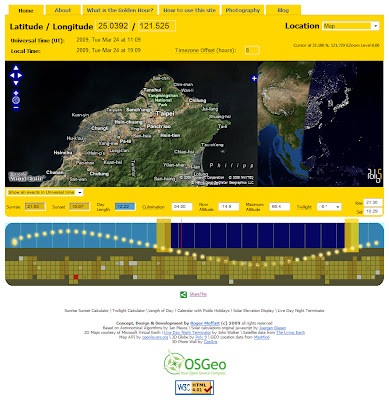Screen dimensions: 389x400
Task: Pan the map down with the arrow
Action: tap(16, 82)
